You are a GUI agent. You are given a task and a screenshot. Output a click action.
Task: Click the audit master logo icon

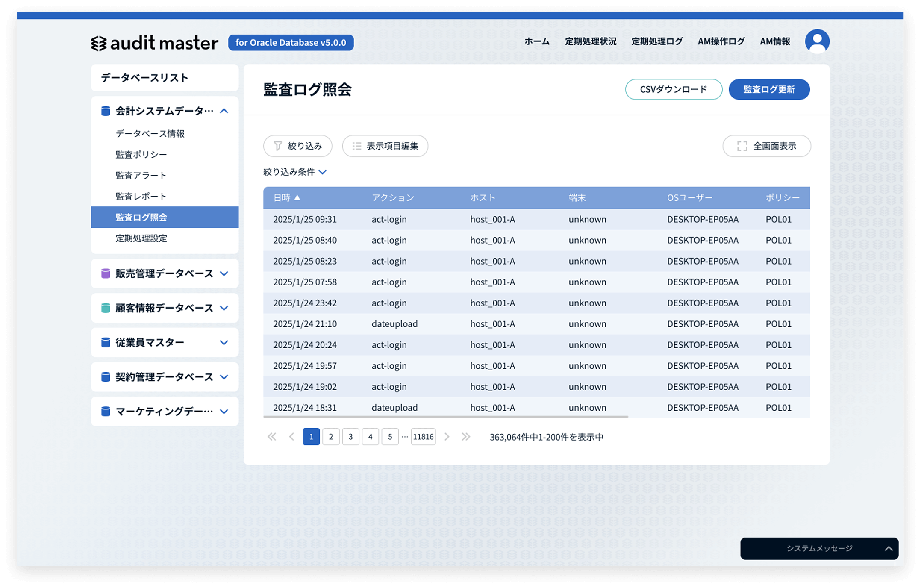click(x=99, y=43)
